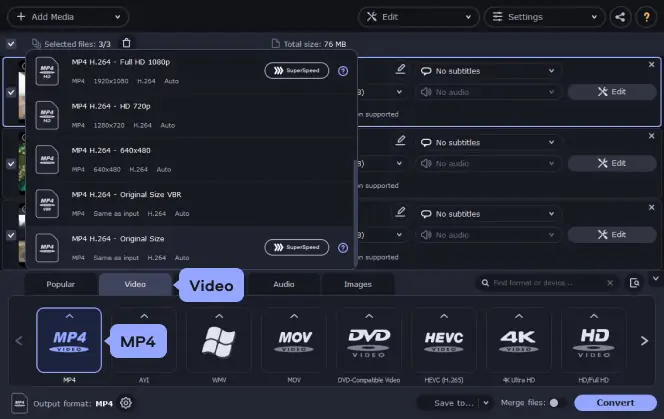Viewport: 664px width, 419px height.
Task: Expand presets arrow above HEVC icon
Action: (x=444, y=316)
